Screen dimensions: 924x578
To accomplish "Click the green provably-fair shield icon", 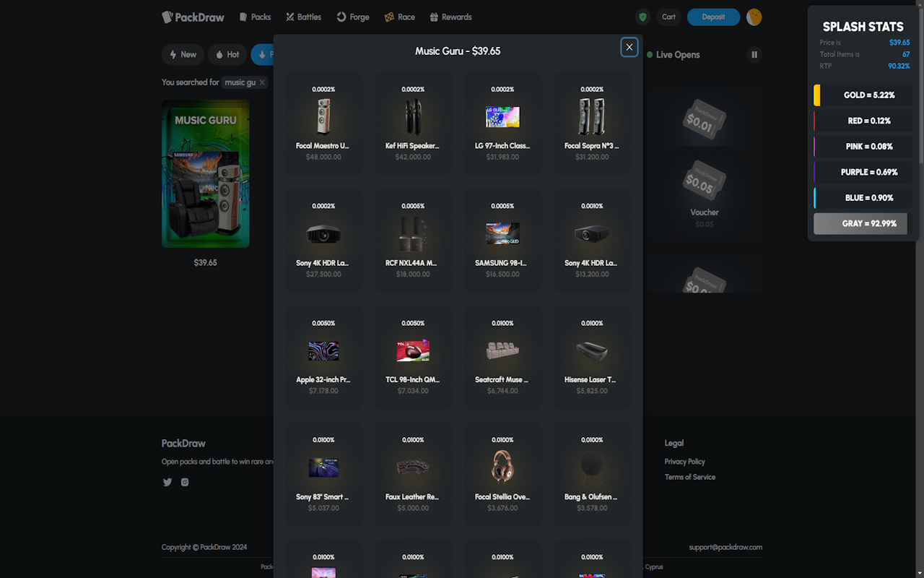I will pyautogui.click(x=642, y=17).
